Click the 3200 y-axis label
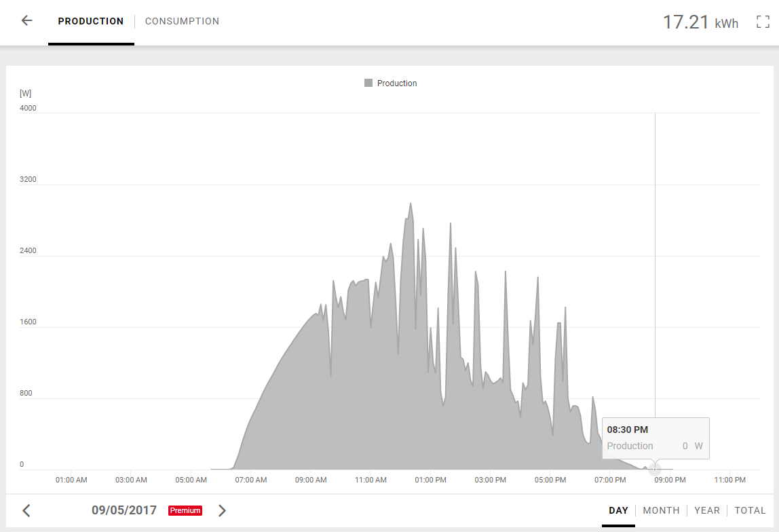Viewport: 779px width, 532px height. pyautogui.click(x=28, y=179)
